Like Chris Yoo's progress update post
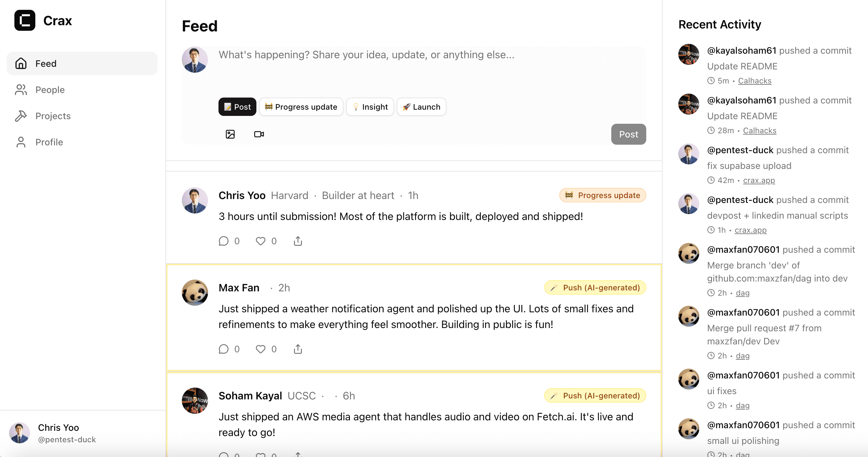Viewport: 868px width, 457px height. [260, 241]
